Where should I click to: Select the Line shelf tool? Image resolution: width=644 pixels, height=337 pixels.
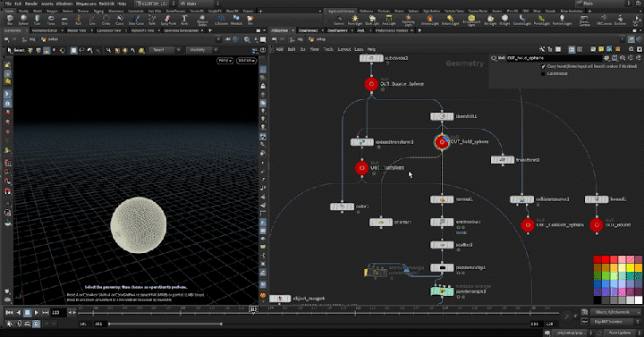coord(92,20)
